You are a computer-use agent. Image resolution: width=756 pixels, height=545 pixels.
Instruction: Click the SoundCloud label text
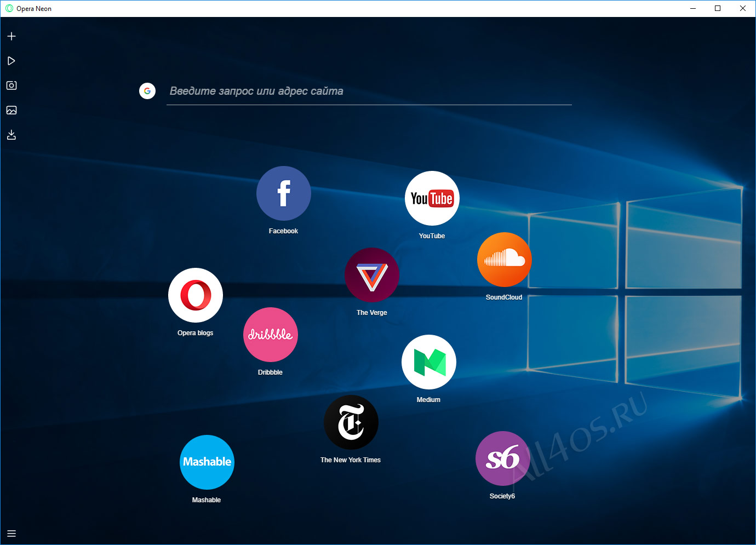[x=504, y=297]
